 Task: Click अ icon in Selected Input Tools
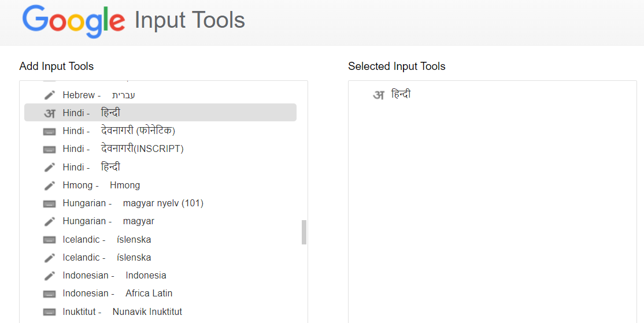coord(378,95)
